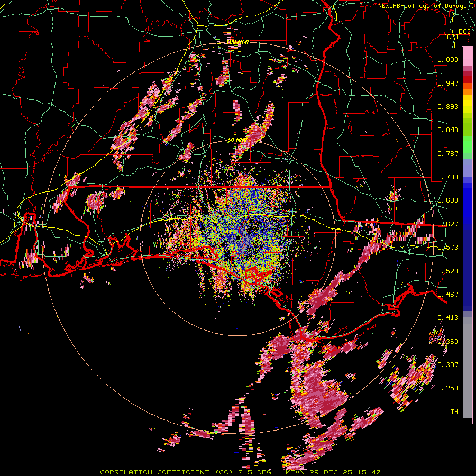The height and width of the screenshot is (476, 476).
Task: Click the 0.573 scale value
Action: click(448, 248)
